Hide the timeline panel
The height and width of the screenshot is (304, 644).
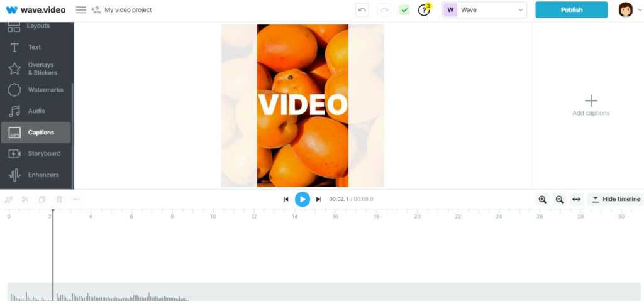[614, 199]
